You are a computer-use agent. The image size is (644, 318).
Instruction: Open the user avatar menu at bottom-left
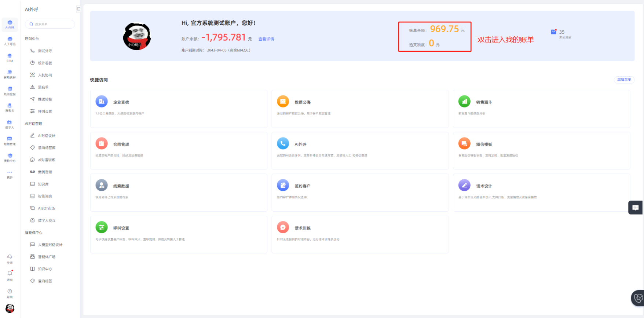point(10,308)
